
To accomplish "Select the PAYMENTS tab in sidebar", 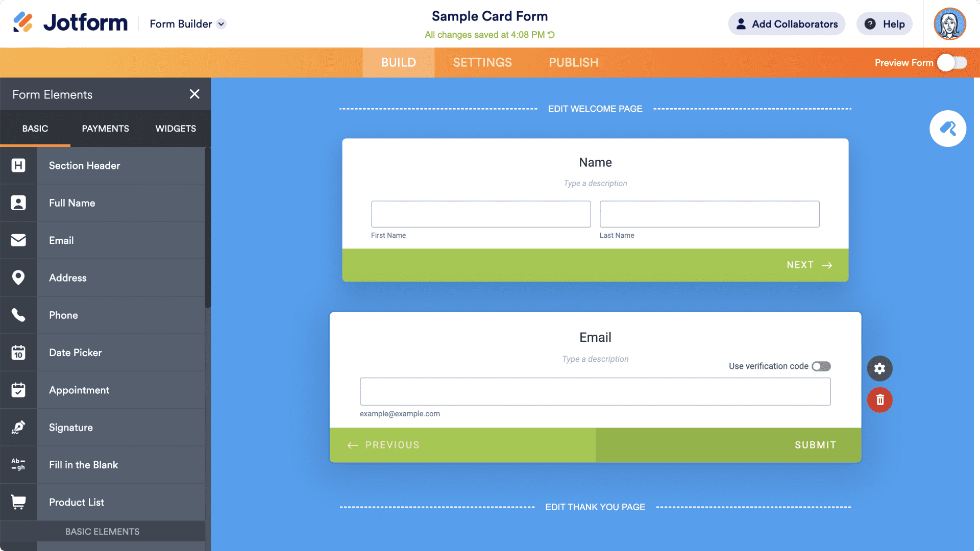I will [x=105, y=129].
